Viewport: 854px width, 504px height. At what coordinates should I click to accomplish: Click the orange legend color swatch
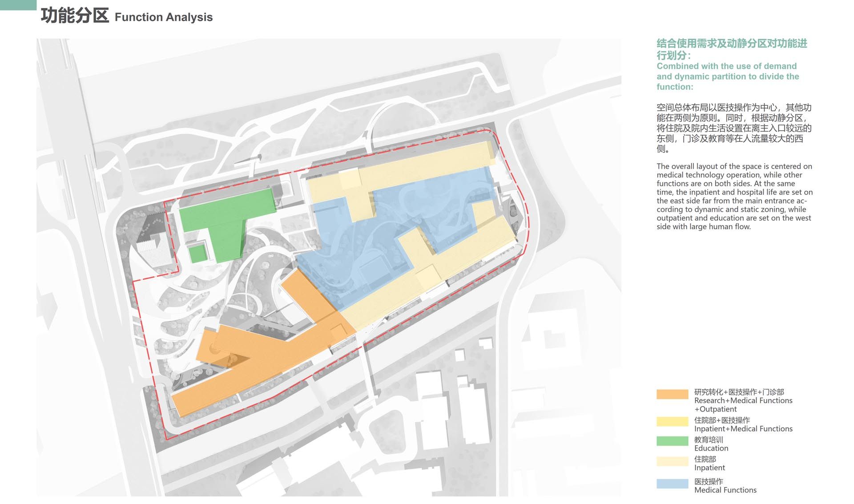[672, 394]
